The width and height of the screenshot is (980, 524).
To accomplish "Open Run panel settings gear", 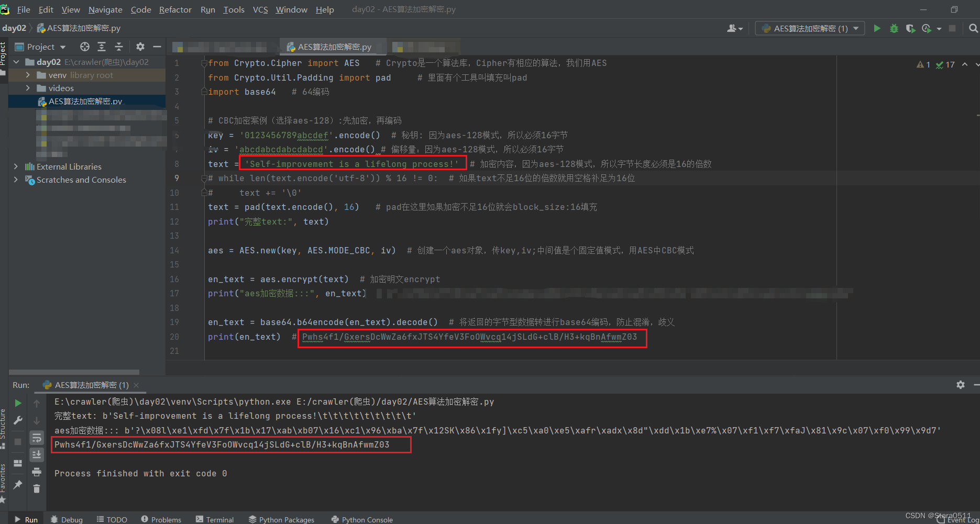I will [960, 385].
